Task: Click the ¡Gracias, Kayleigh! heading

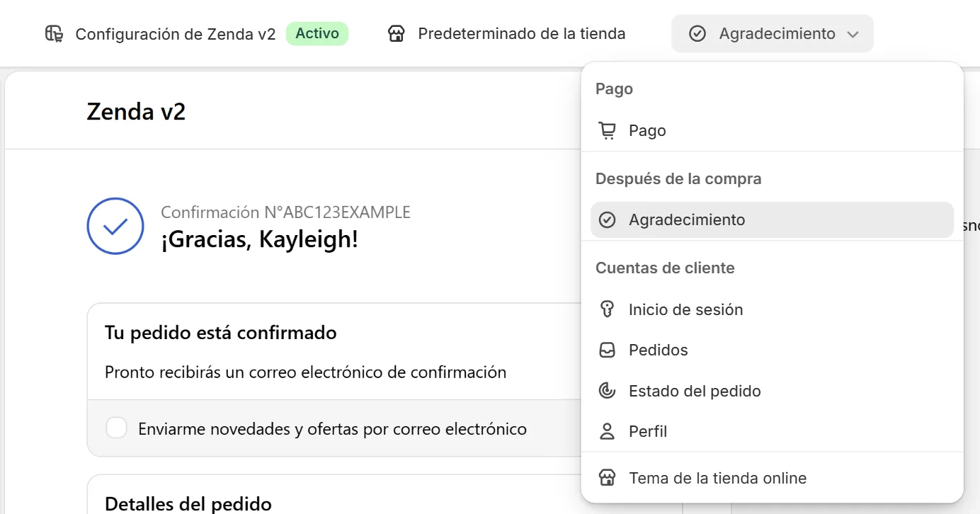Action: pyautogui.click(x=259, y=239)
